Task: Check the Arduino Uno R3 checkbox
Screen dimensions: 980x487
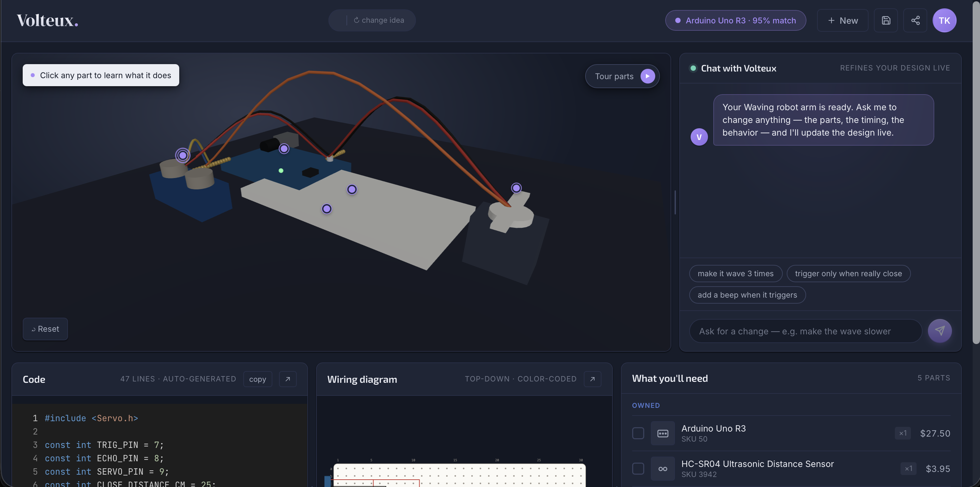Action: click(638, 433)
